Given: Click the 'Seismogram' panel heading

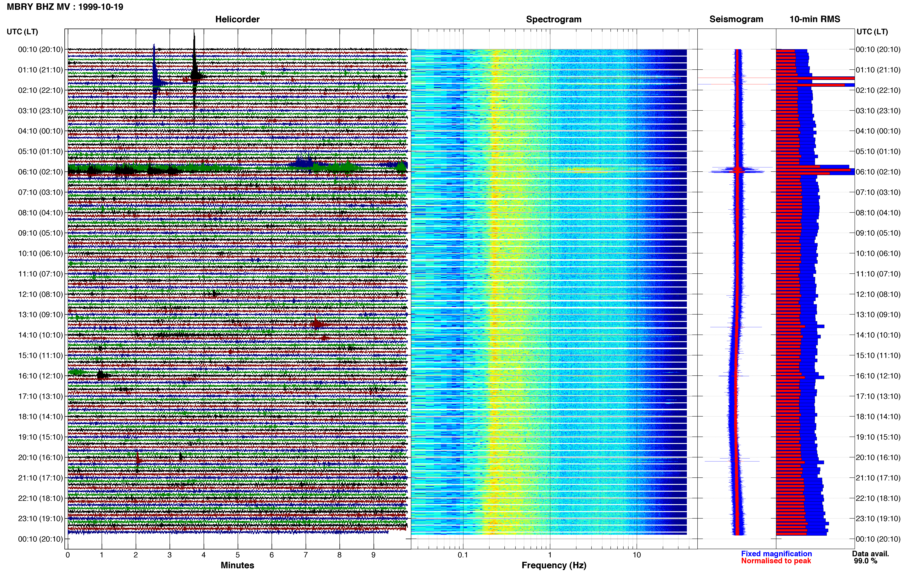Looking at the screenshot, I should point(736,19).
